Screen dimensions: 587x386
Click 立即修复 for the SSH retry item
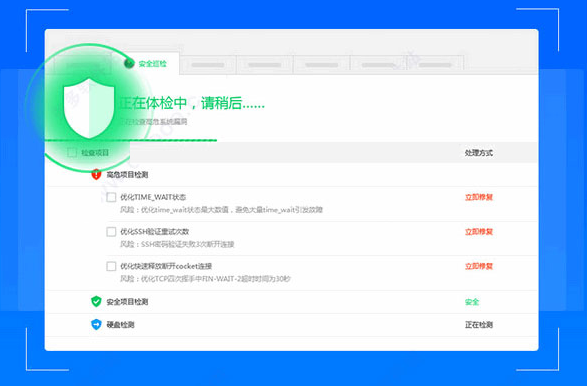click(x=479, y=232)
